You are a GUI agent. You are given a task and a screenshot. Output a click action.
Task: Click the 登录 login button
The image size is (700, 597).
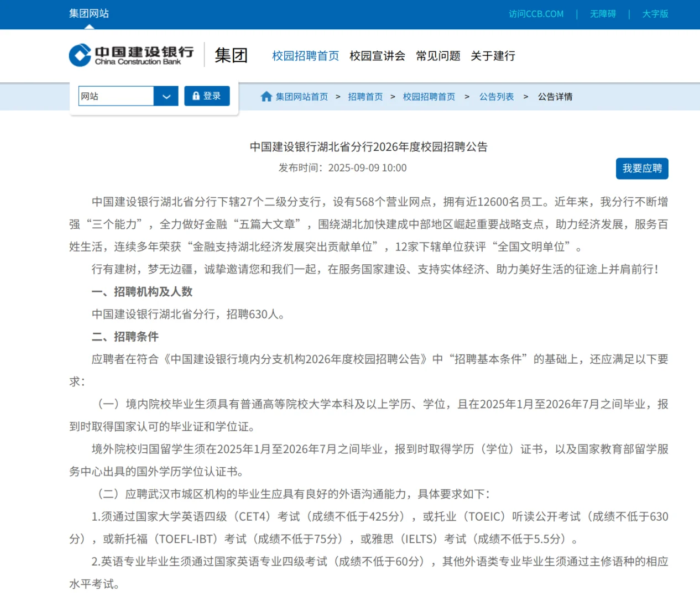(207, 96)
